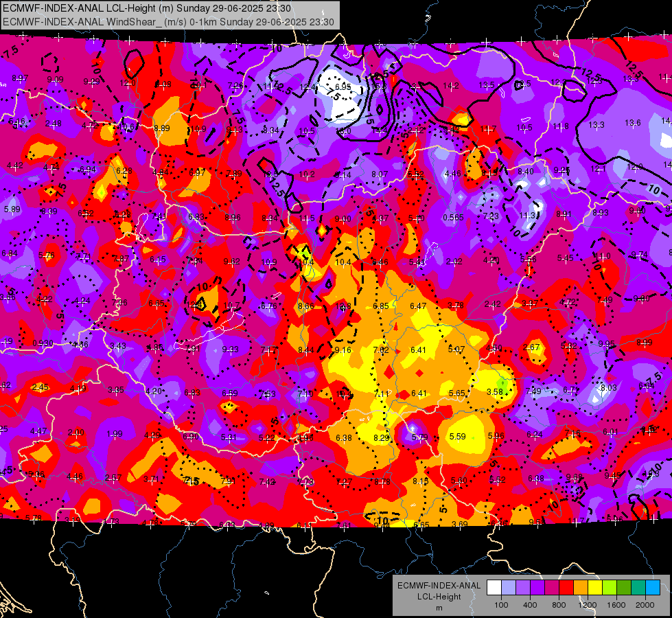Click the map value 13.5
The image size is (672, 618).
487,84
